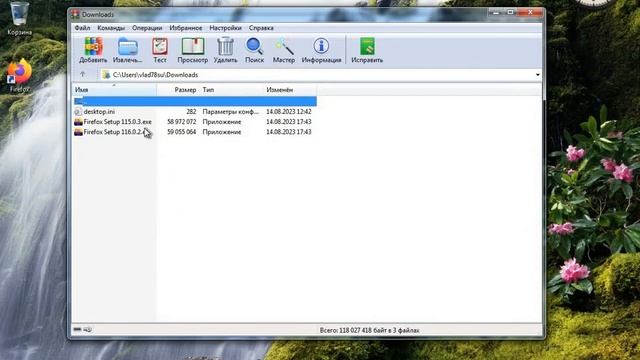This screenshot has width=640, height=360.
Task: Maximize the Downloads WinRAR window
Action: click(510, 13)
